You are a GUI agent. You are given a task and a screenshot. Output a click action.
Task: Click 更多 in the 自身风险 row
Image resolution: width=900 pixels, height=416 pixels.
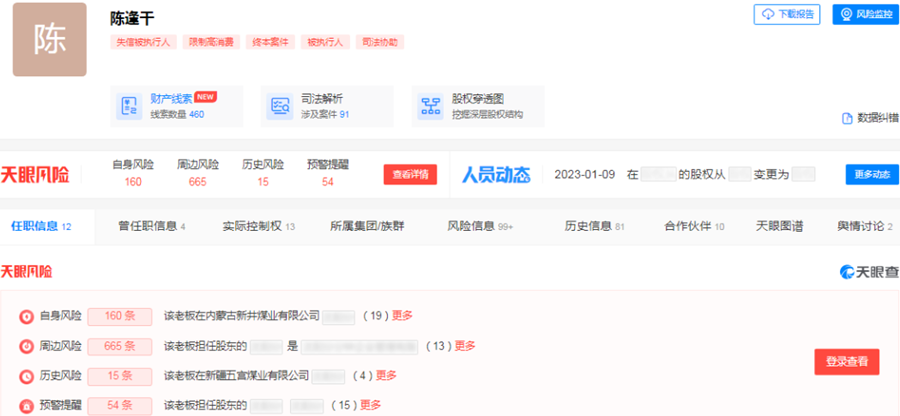[x=402, y=316]
